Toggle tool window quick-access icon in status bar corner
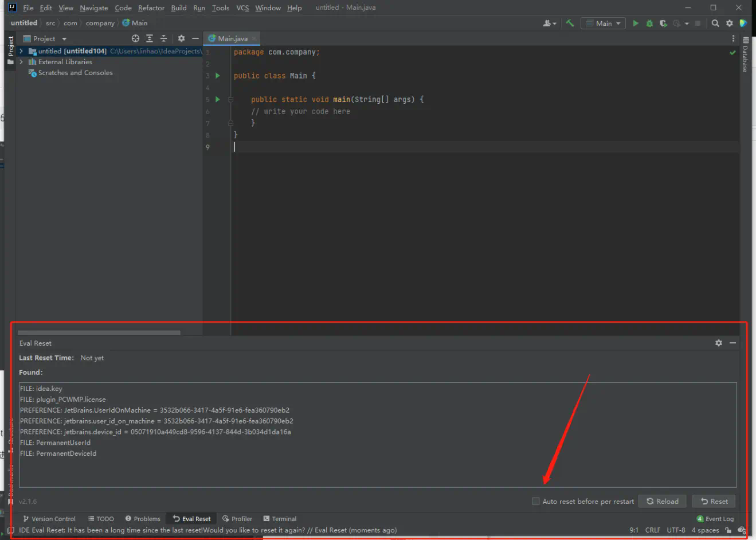 click(x=10, y=530)
